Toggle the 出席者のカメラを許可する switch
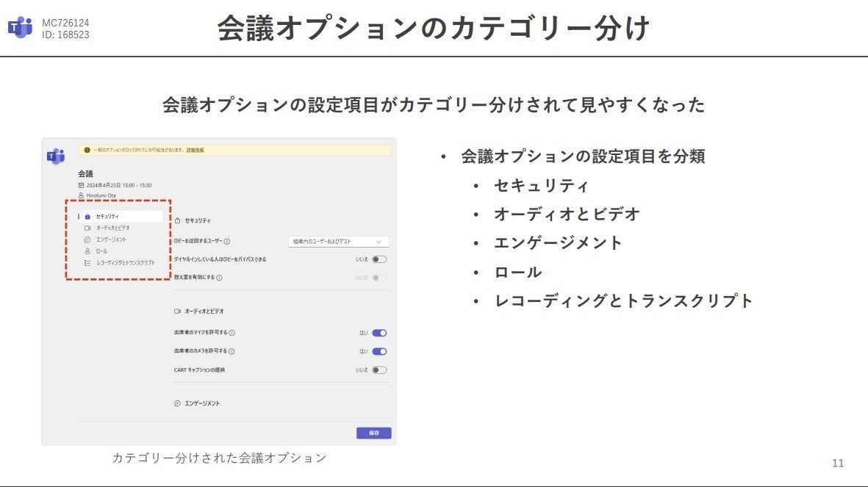868x487 pixels. (379, 351)
